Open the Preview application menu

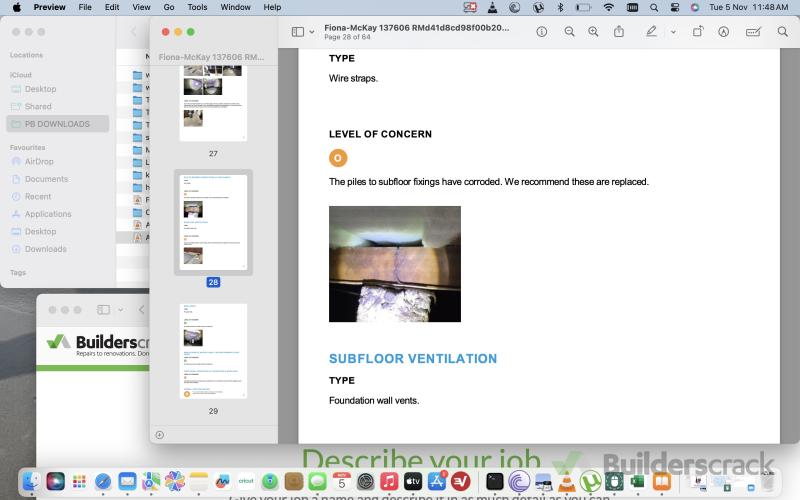[x=49, y=7]
